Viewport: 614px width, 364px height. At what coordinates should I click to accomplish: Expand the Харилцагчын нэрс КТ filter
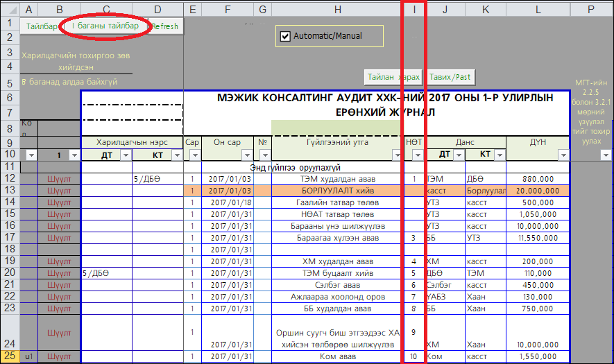(176, 155)
